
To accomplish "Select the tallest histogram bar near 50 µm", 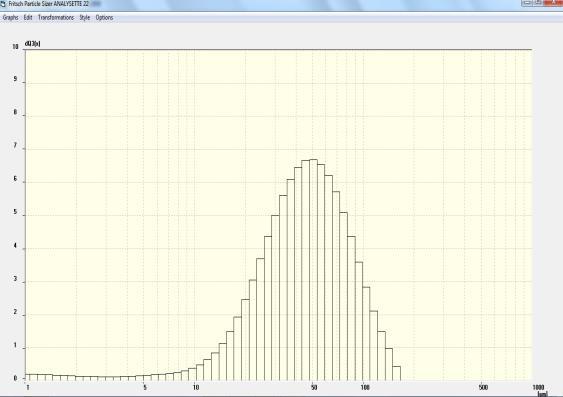I will coord(314,270).
